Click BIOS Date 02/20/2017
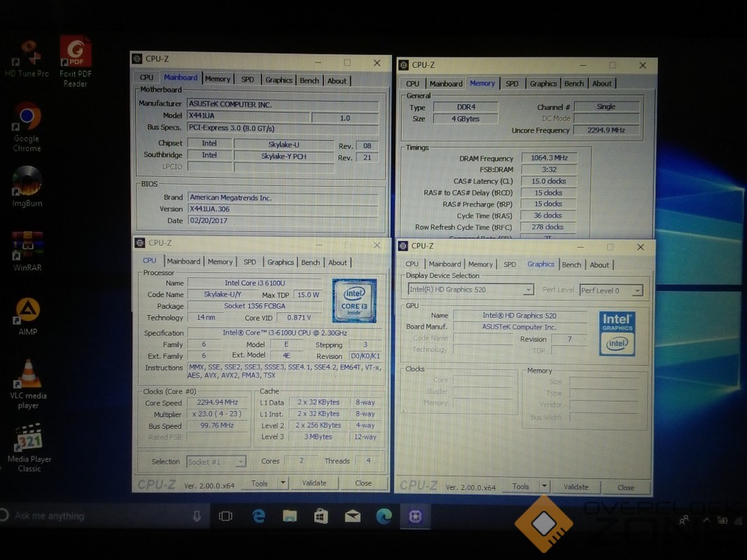 [283, 220]
